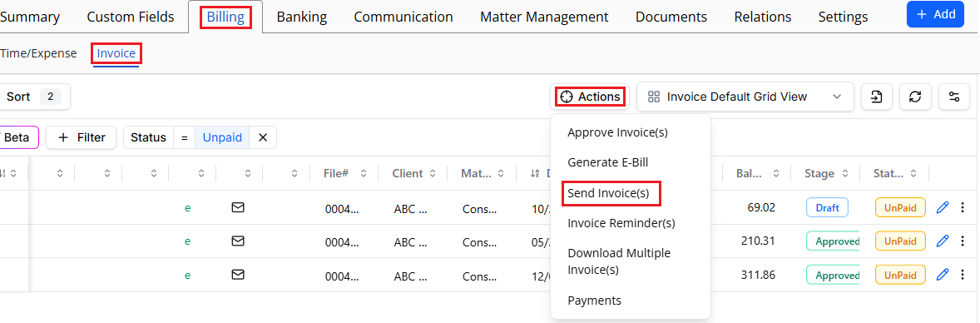Remove the Status Unpaid filter
The width and height of the screenshot is (980, 323).
click(x=263, y=137)
